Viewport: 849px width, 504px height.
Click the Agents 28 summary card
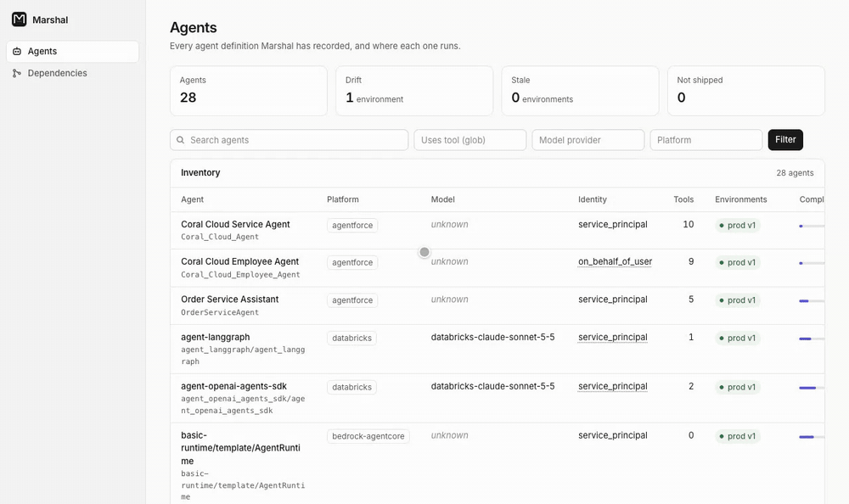pos(249,91)
